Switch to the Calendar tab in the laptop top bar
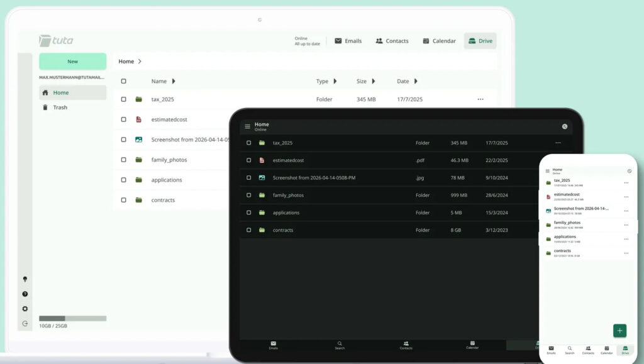The width and height of the screenshot is (644, 364). pyautogui.click(x=439, y=41)
